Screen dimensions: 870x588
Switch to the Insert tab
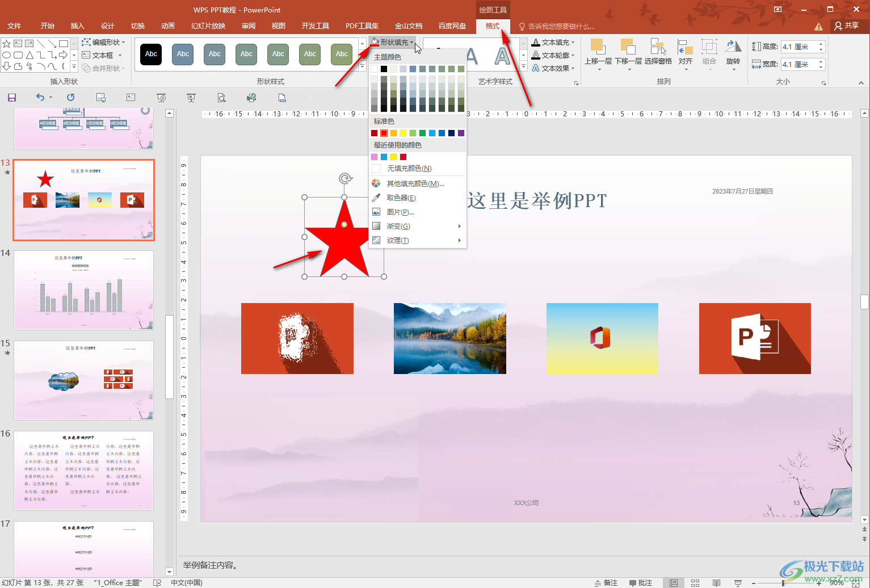click(x=78, y=26)
